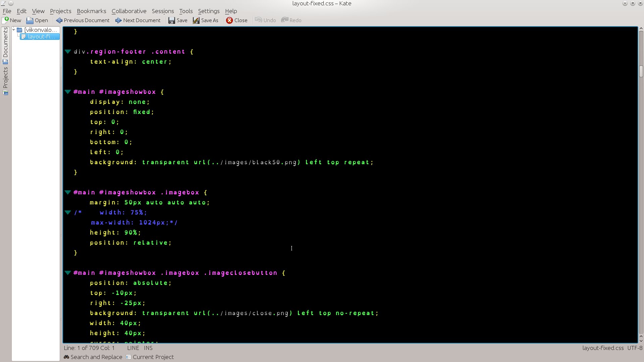This screenshot has width=644, height=362.
Task: Open the Projects menu
Action: 60,11
